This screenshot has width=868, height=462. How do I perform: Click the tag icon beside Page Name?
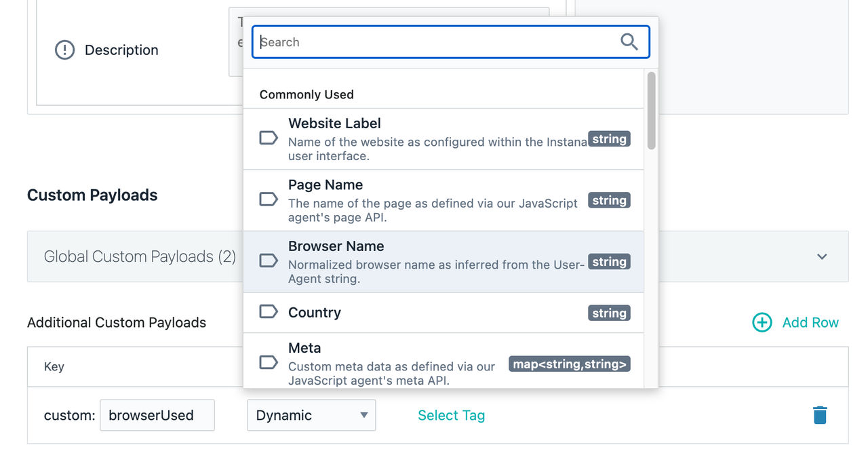269,199
